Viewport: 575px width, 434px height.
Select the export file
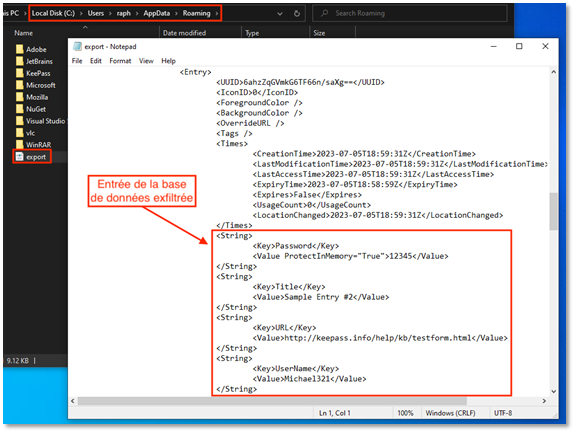pos(31,157)
